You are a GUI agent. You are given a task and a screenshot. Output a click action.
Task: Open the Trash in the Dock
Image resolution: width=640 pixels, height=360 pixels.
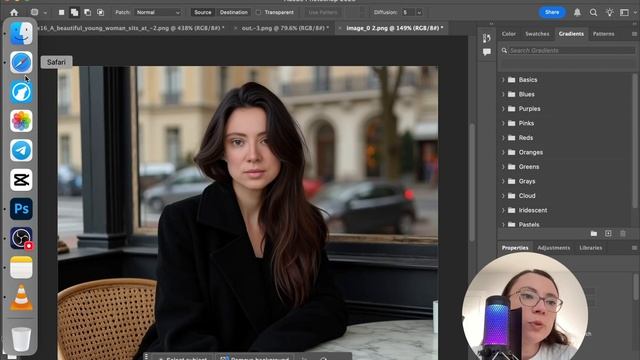click(x=21, y=338)
